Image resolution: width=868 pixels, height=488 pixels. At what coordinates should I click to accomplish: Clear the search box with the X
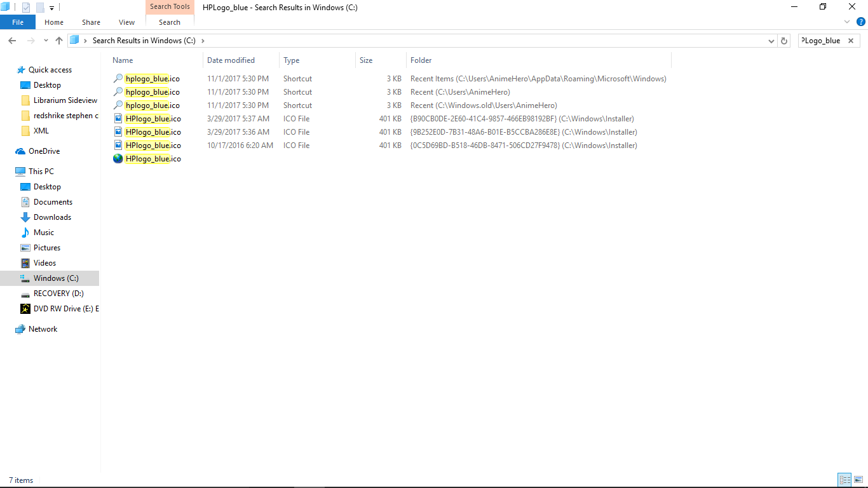851,41
